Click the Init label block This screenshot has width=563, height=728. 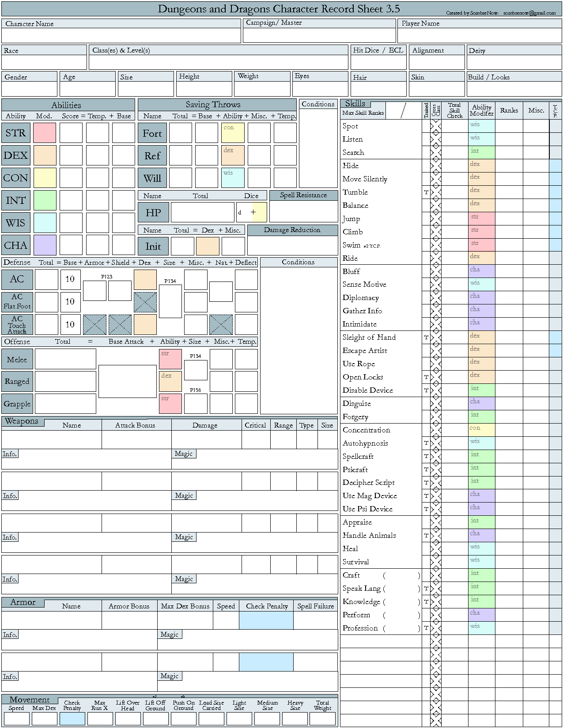pos(153,246)
